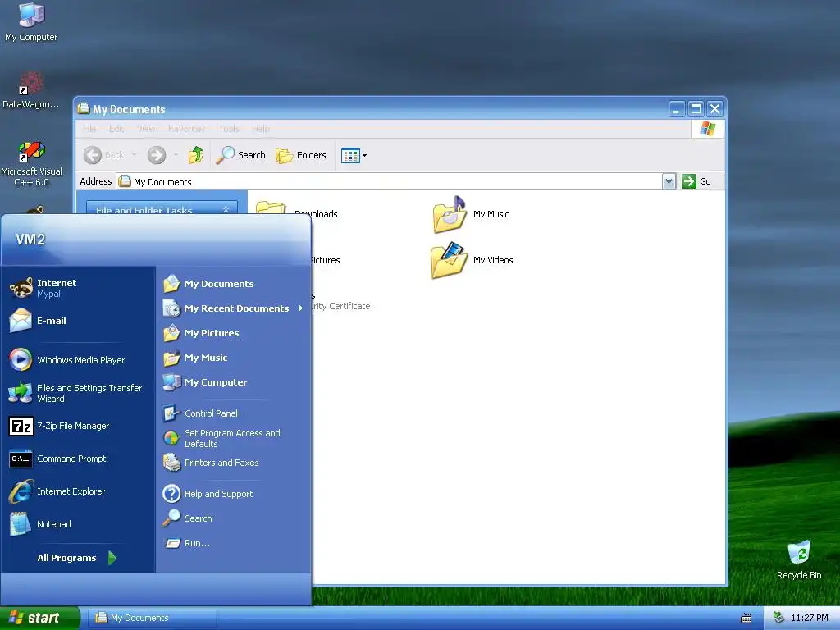
Task: Click the Go button
Action: point(696,181)
